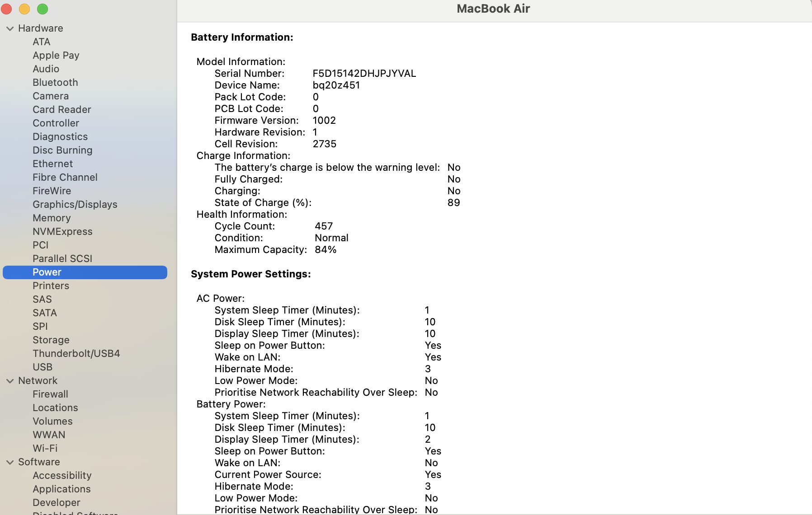
Task: Click the device name bq20z451
Action: tap(336, 85)
